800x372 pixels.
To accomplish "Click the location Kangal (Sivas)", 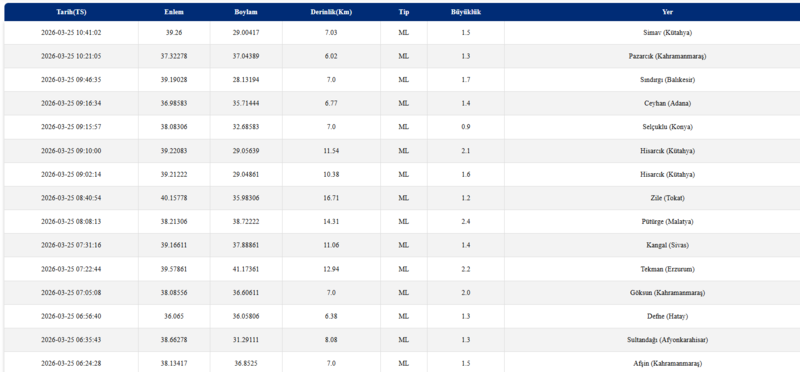I will point(667,245).
